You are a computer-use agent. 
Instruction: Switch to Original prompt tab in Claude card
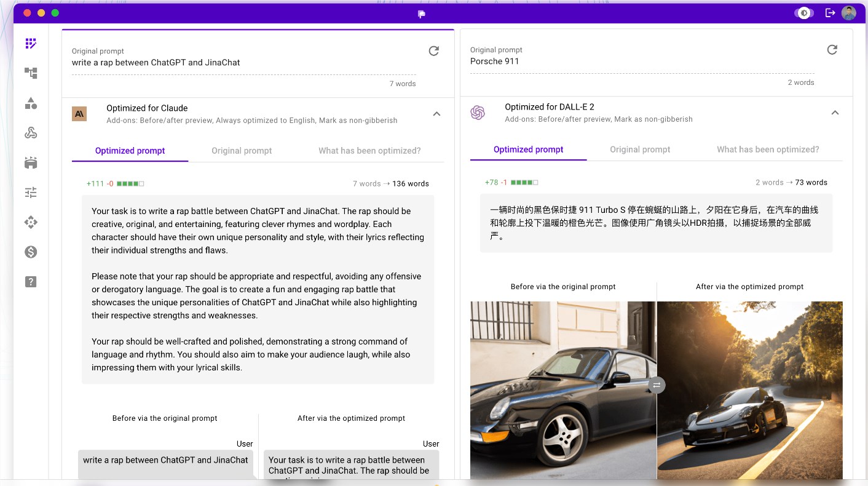pos(242,151)
